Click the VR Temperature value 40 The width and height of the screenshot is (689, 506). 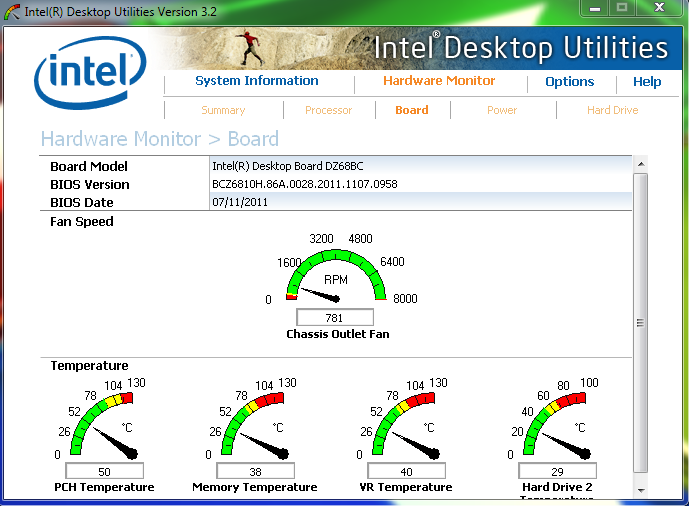click(406, 471)
